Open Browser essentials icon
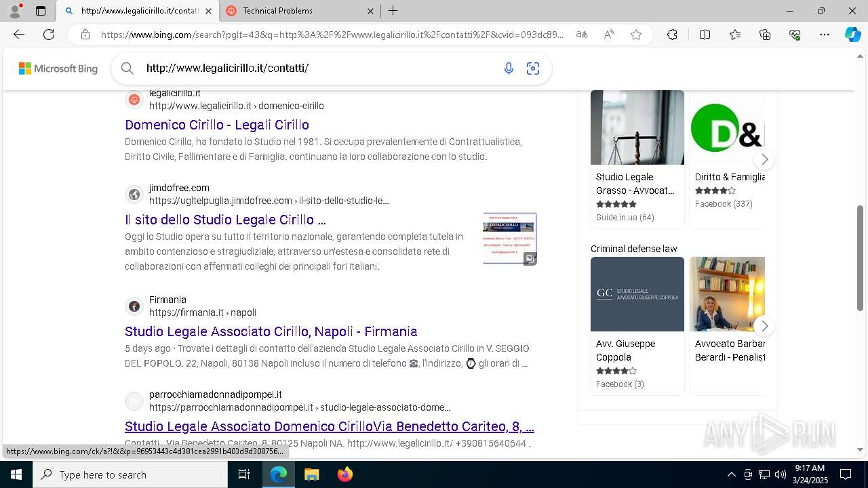 795,35
